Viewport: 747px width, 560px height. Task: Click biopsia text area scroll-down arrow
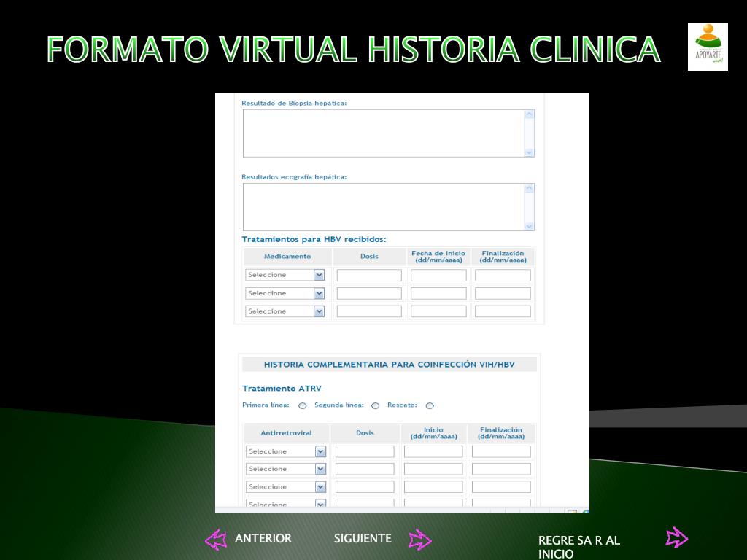[x=529, y=152]
